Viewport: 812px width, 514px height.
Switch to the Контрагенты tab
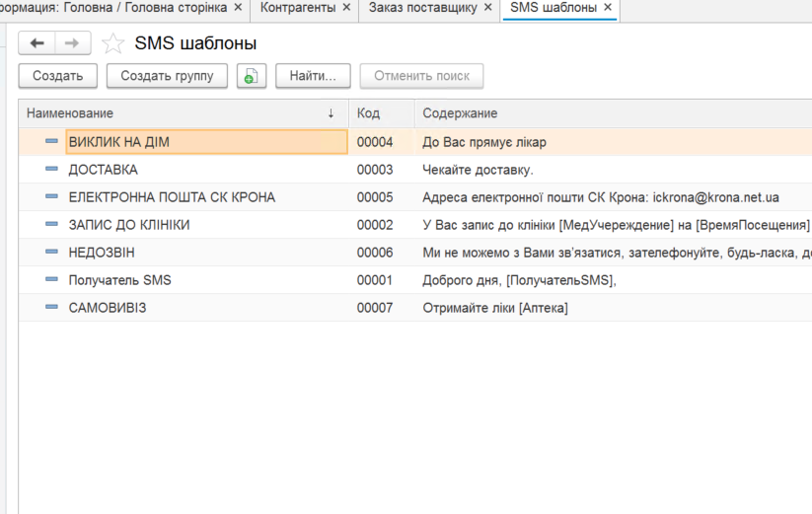(x=297, y=8)
